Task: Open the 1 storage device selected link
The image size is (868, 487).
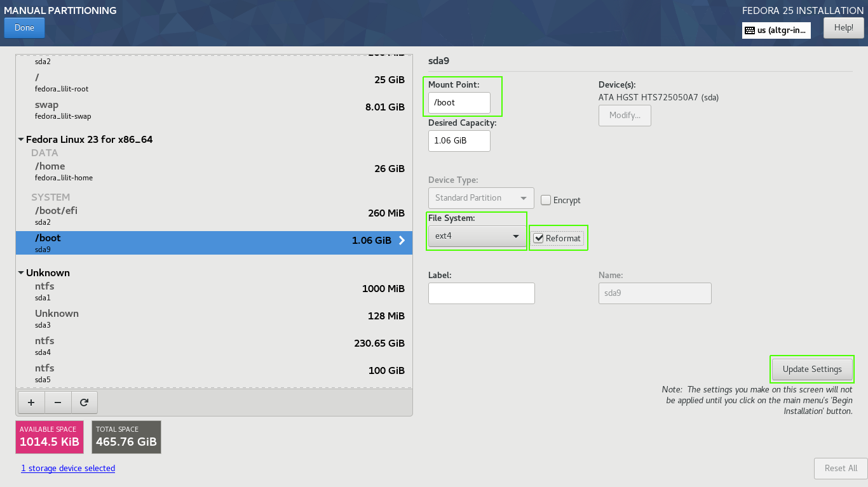Action: point(68,469)
